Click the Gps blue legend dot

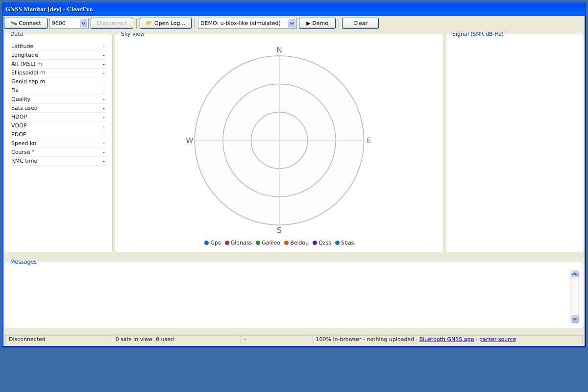[x=206, y=243]
